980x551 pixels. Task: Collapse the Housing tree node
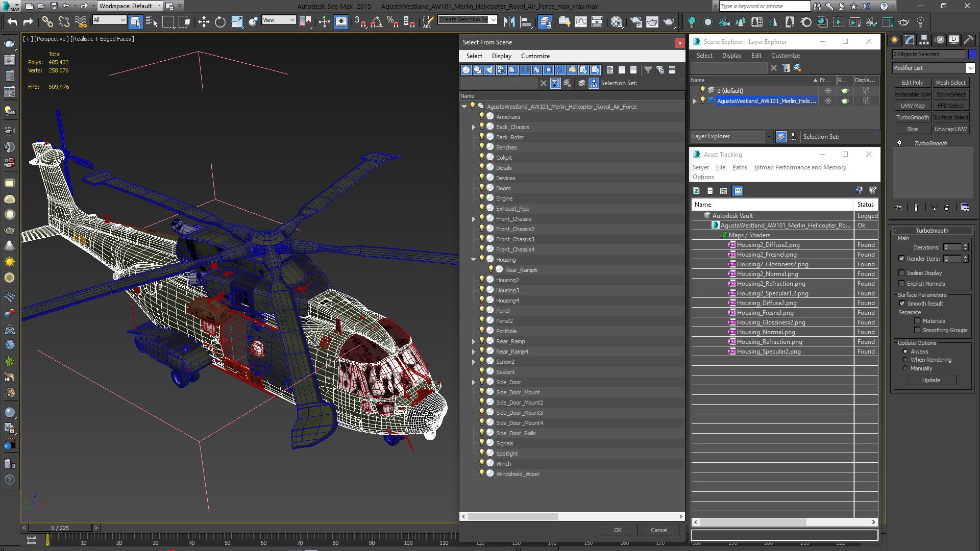click(x=474, y=260)
